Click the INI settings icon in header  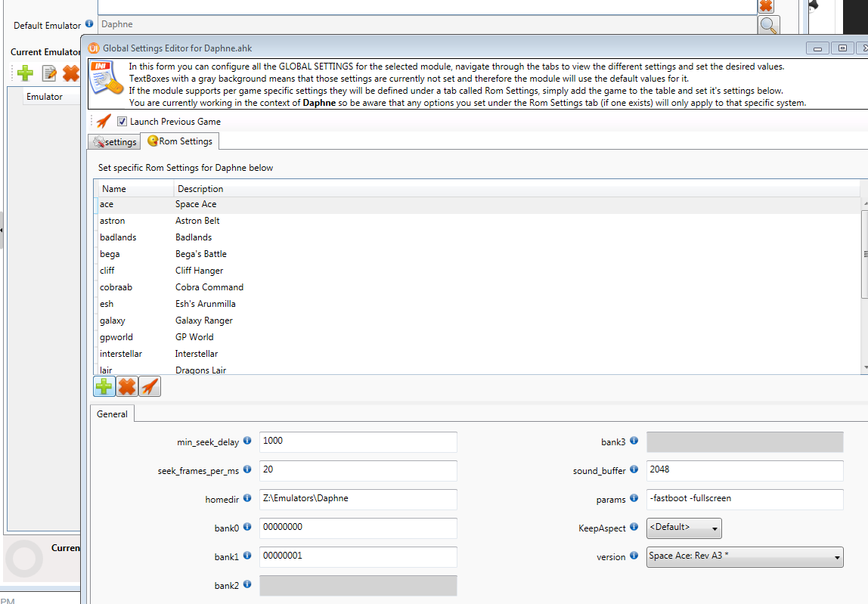coord(107,78)
